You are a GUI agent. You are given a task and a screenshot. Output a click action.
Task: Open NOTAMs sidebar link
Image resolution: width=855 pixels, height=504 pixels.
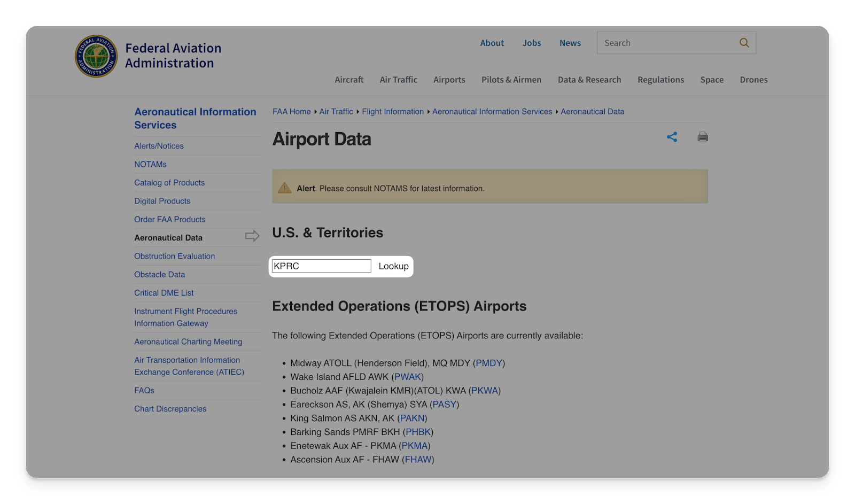click(x=150, y=164)
